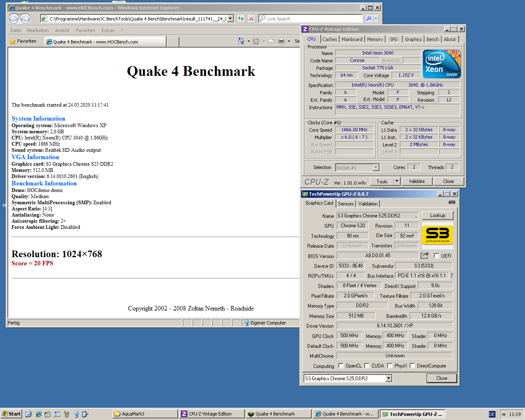This screenshot has width=525, height=420.
Task: Click the IE Home icon
Action: tap(241, 41)
